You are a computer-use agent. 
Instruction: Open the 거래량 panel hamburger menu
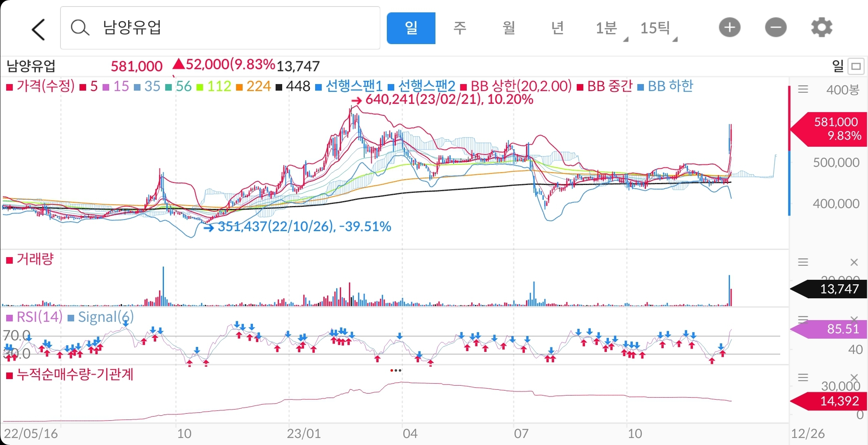point(803,262)
